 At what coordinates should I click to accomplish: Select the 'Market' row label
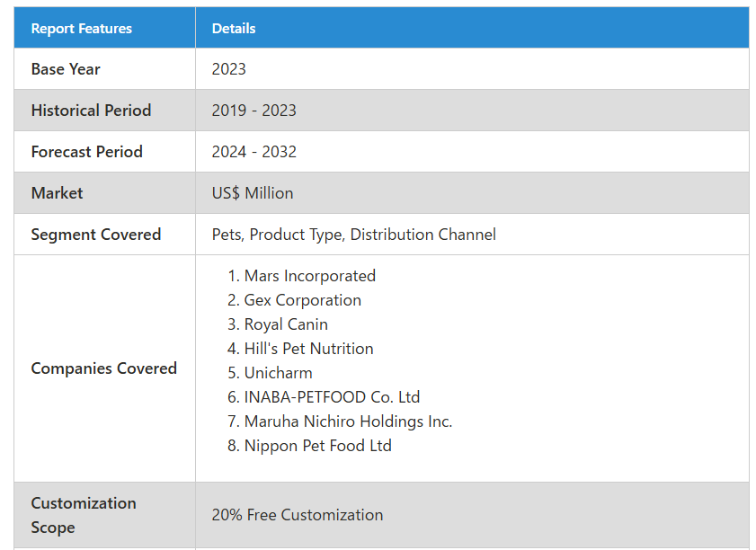coord(57,193)
